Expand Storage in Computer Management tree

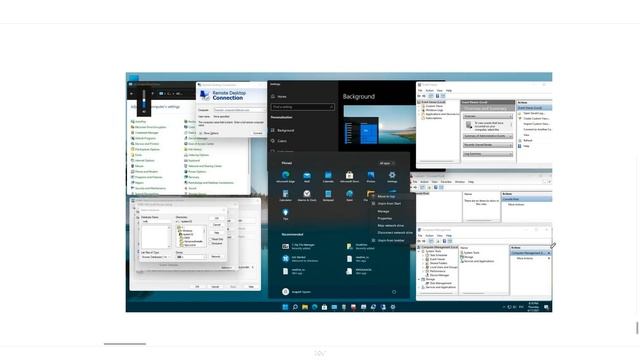tap(419, 279)
